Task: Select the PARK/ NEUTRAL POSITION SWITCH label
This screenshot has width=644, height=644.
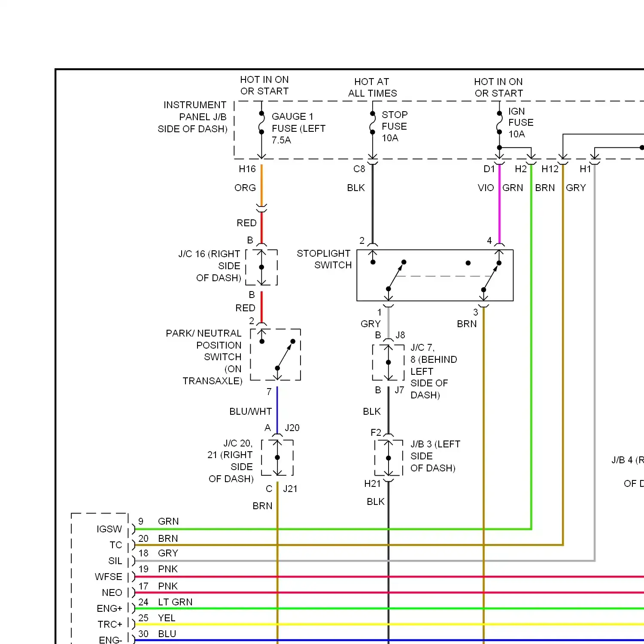Action: tap(204, 357)
